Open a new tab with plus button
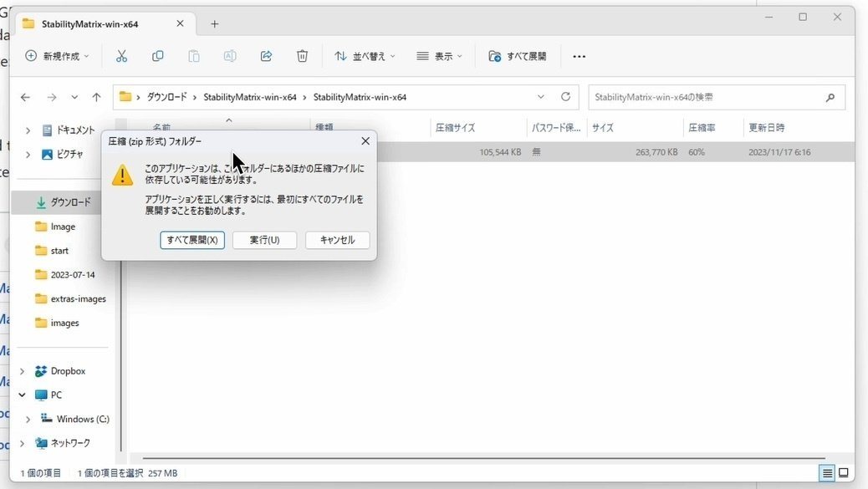Image resolution: width=868 pixels, height=489 pixels. tap(214, 23)
